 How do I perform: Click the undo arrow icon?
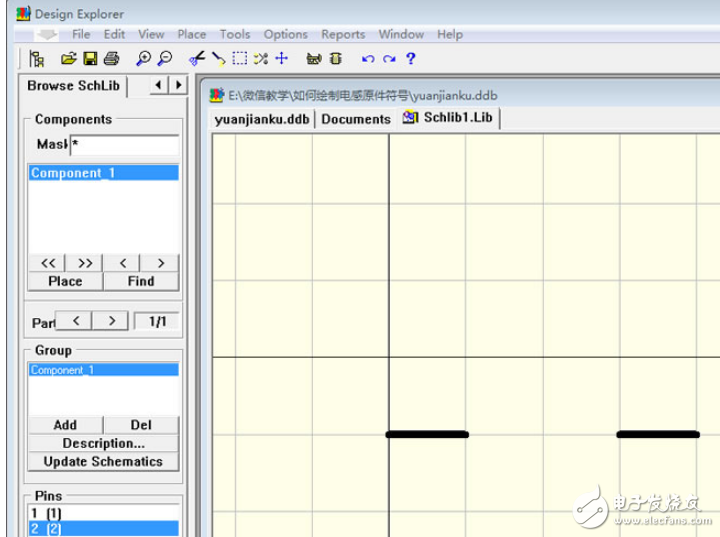(x=367, y=59)
